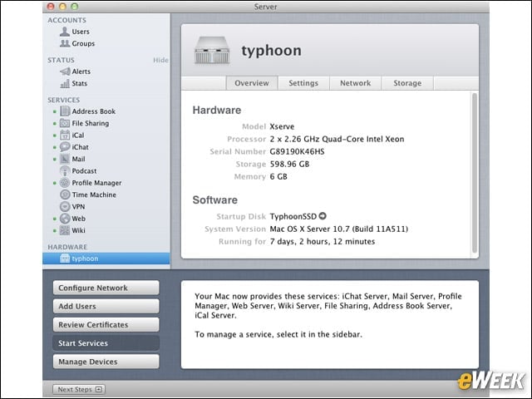The image size is (532, 399).
Task: Click the Configure Network button
Action: pos(106,288)
